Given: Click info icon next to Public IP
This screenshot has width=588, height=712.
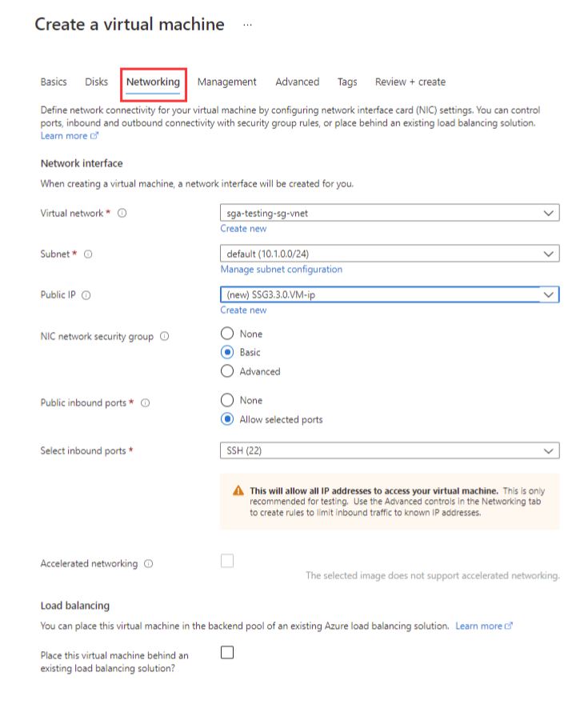Looking at the screenshot, I should point(86,295).
